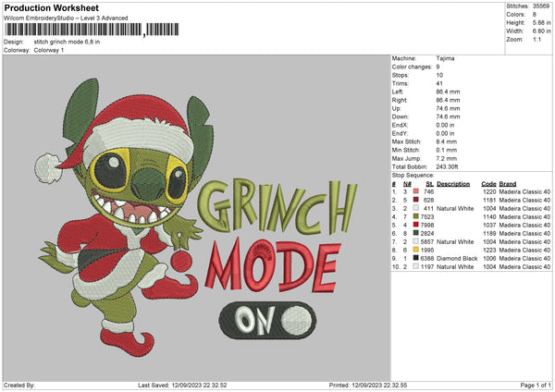Click the 'Production Worksheet' title
555x392 pixels.
click(51, 7)
